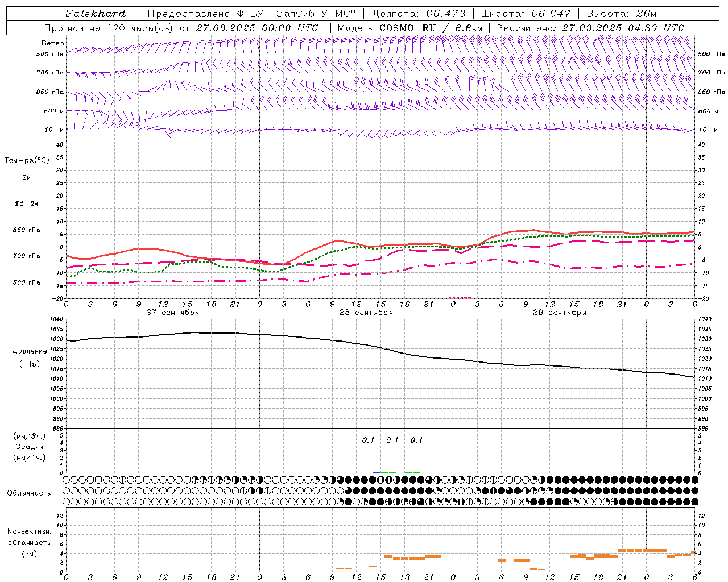Click the date label "29 сентября"

[x=560, y=313]
